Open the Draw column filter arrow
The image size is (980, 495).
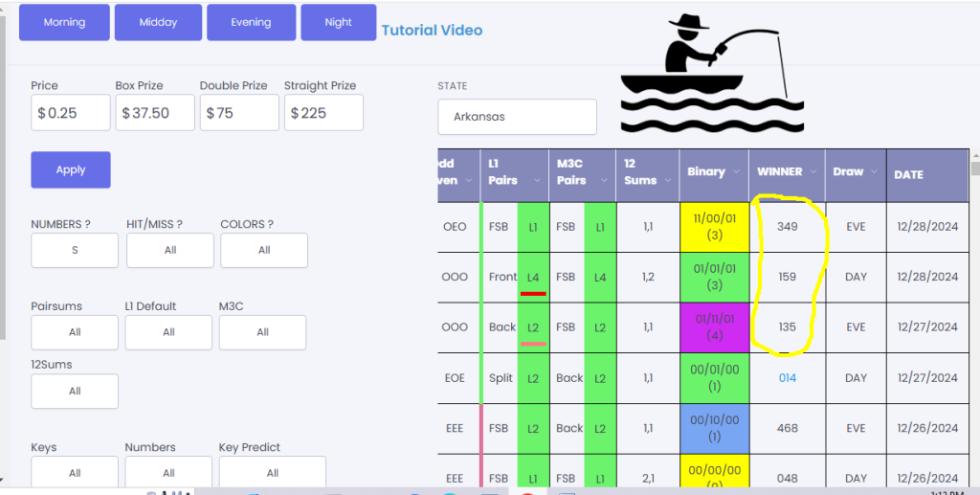coord(875,171)
